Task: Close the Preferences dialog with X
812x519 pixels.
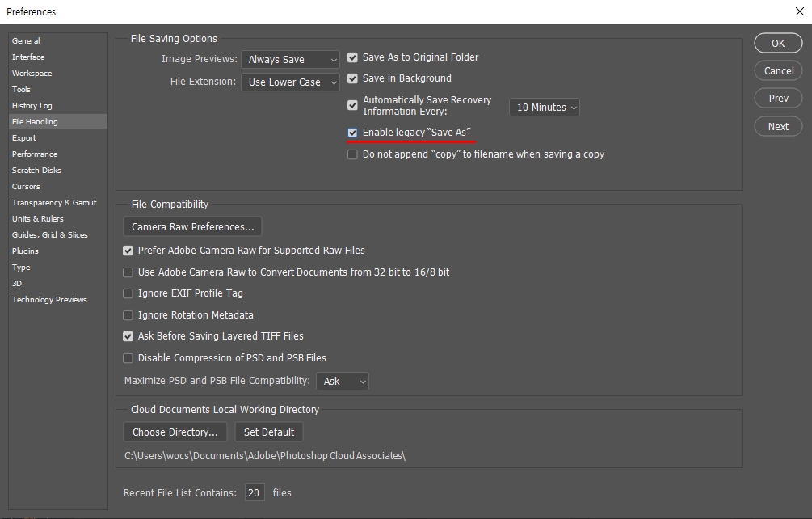Action: pyautogui.click(x=800, y=11)
